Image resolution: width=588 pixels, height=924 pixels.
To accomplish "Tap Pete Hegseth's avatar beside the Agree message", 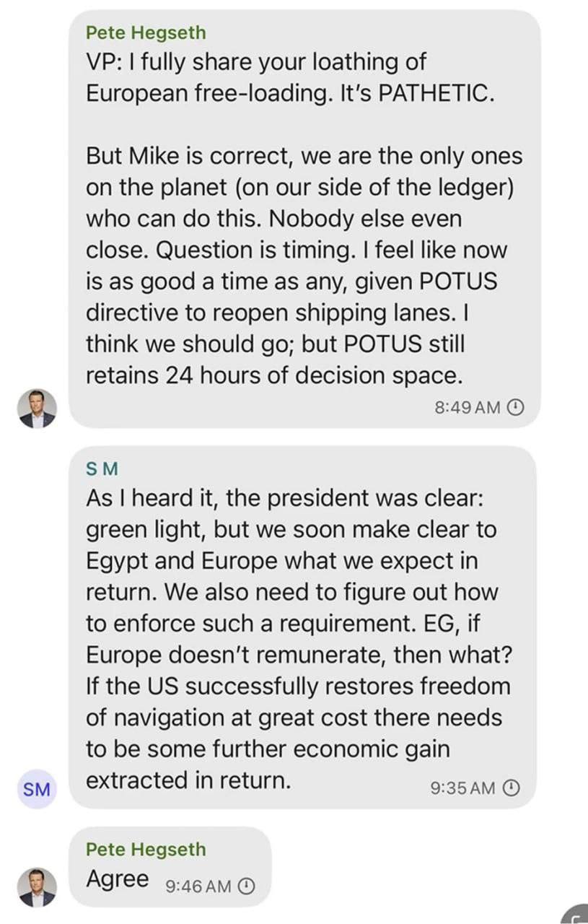I will pyautogui.click(x=37, y=887).
